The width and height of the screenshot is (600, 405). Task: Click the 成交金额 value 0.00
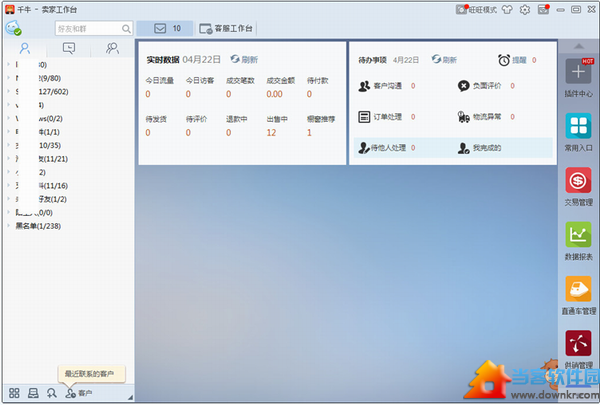pos(274,94)
